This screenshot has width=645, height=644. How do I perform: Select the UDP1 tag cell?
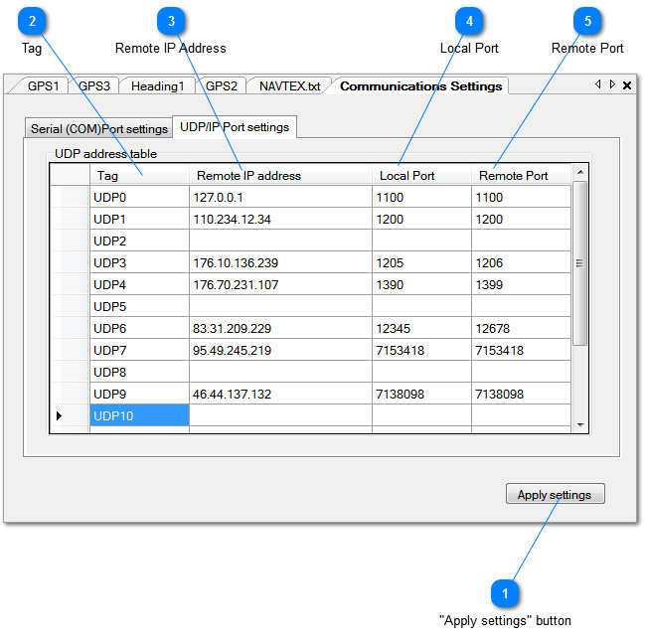pyautogui.click(x=139, y=219)
